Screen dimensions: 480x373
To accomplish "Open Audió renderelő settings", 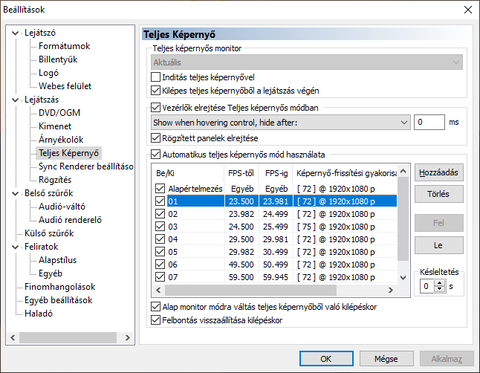I will click(x=70, y=220).
